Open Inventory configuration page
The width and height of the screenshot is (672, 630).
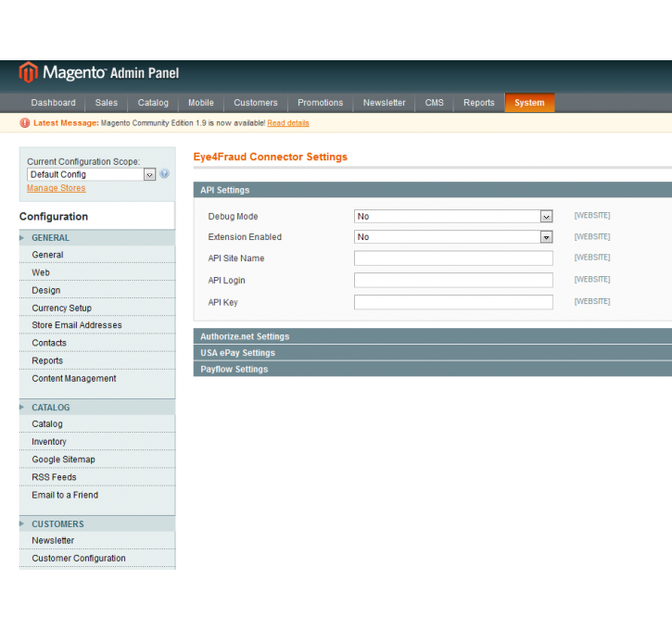pyautogui.click(x=97, y=442)
